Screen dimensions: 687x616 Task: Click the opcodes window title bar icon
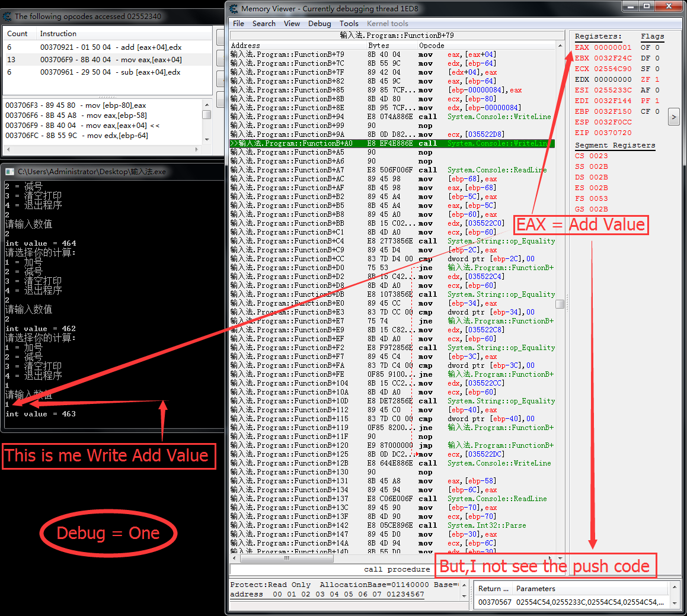click(7, 17)
